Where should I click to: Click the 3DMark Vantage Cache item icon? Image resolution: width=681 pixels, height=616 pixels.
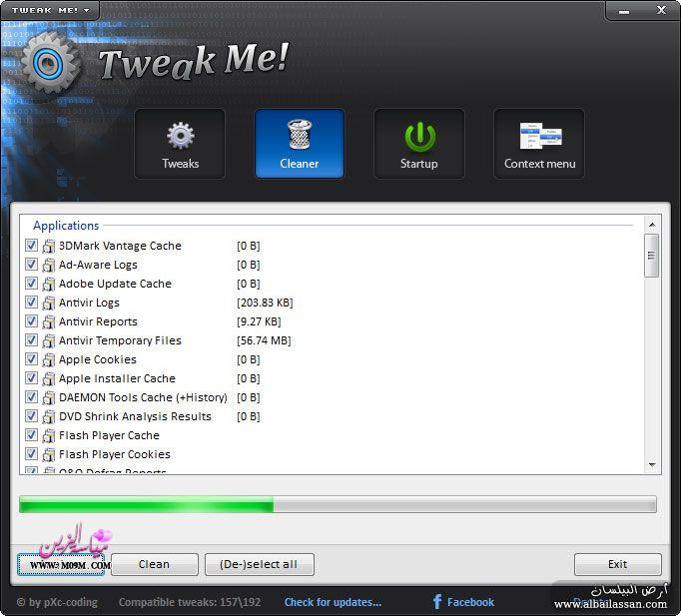[49, 246]
